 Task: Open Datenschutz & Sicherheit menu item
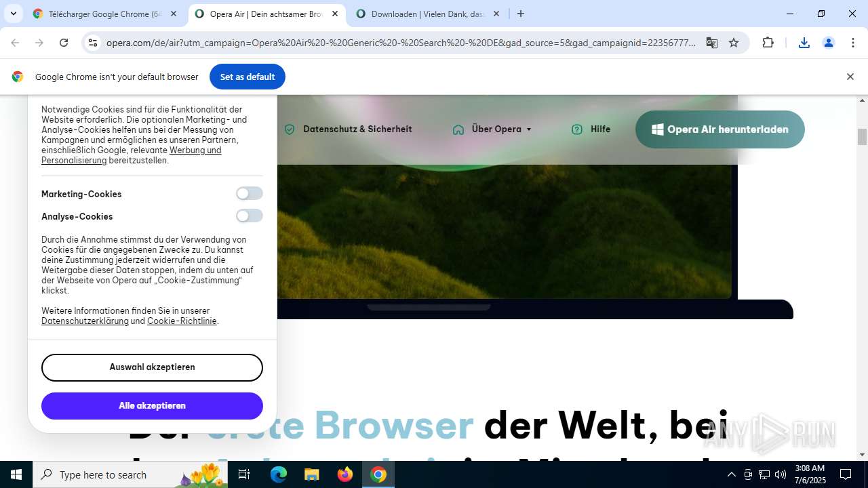click(x=348, y=129)
